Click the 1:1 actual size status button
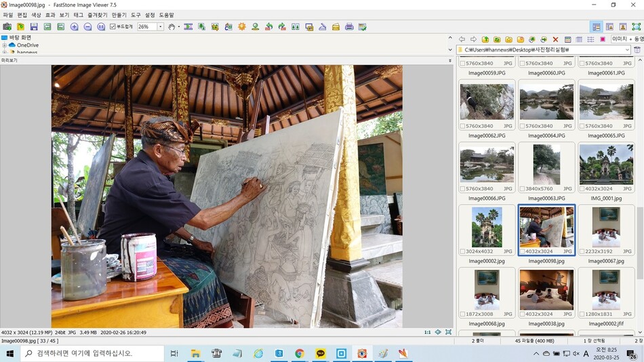The height and width of the screenshot is (362, 644). (x=427, y=332)
